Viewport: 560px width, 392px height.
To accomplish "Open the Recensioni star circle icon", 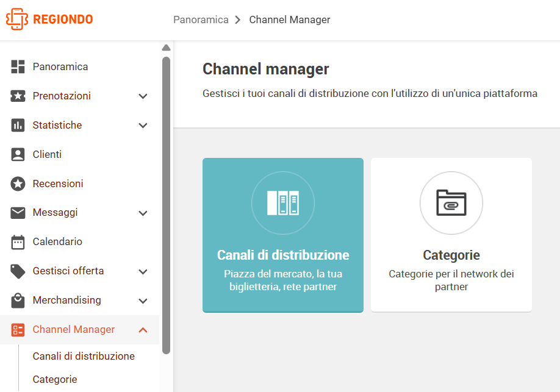I will coord(18,184).
